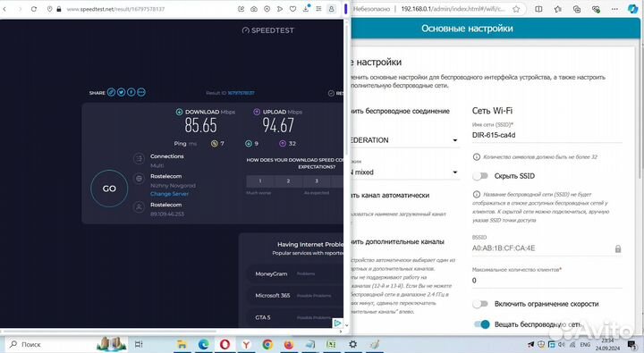Image resolution: width=644 pixels, height=353 pixels.
Task: Click the IP address 89.109.46.253
Action: (x=167, y=214)
